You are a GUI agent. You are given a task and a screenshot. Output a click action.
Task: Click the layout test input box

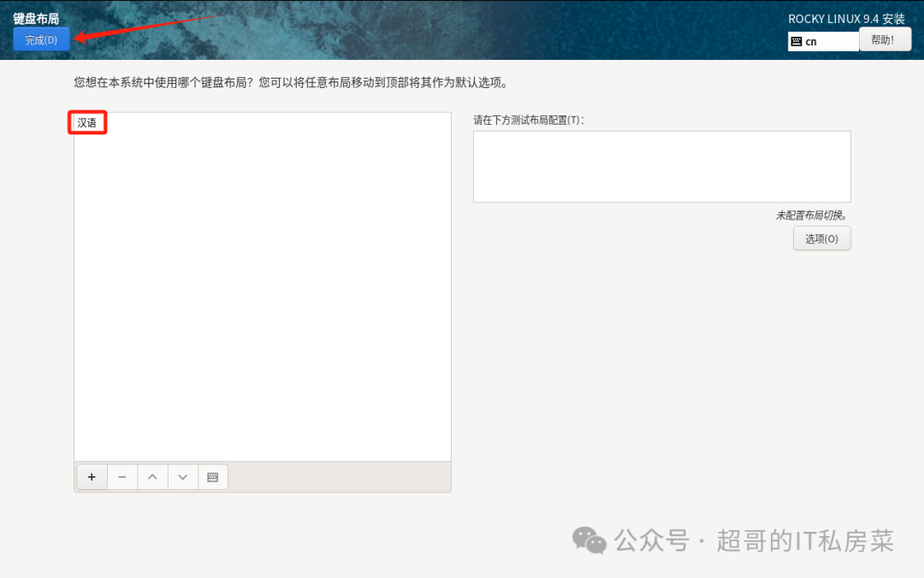click(x=661, y=166)
